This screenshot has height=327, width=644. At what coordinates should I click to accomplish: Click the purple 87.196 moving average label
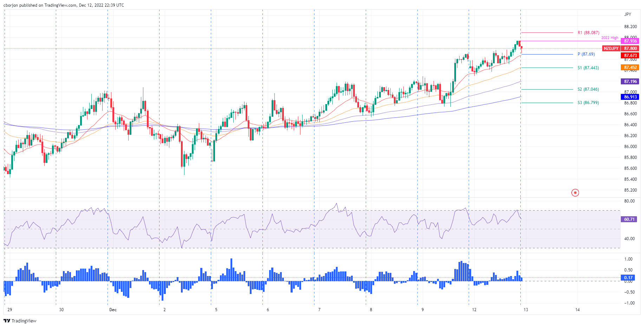(630, 82)
